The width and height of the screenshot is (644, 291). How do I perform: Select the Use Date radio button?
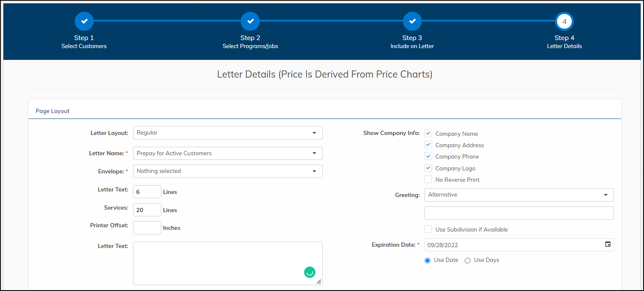(427, 260)
